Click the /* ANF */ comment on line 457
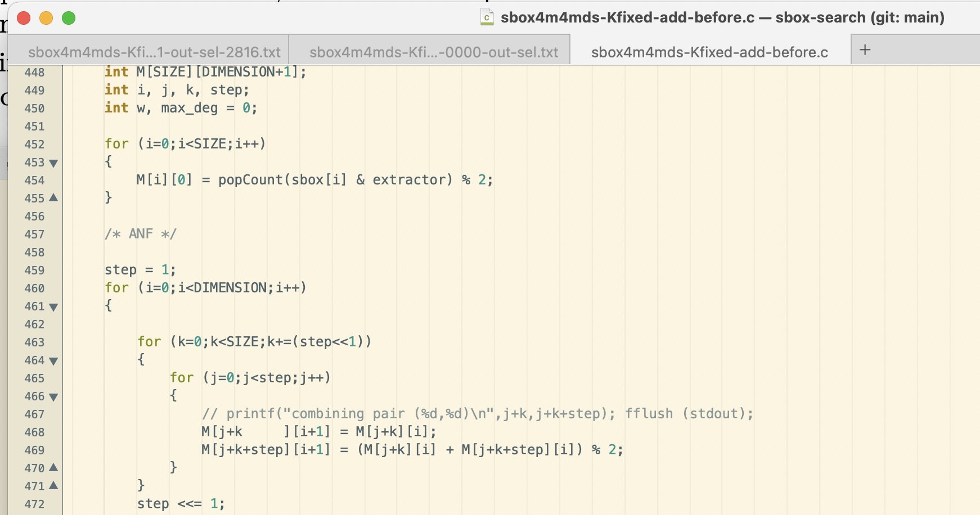 [141, 233]
